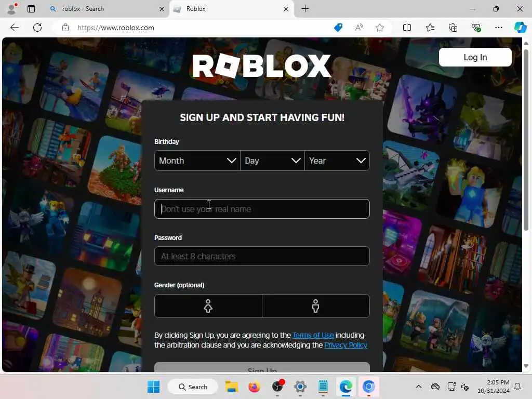Open the Copilot sidebar icon
The image size is (532, 399).
521,28
